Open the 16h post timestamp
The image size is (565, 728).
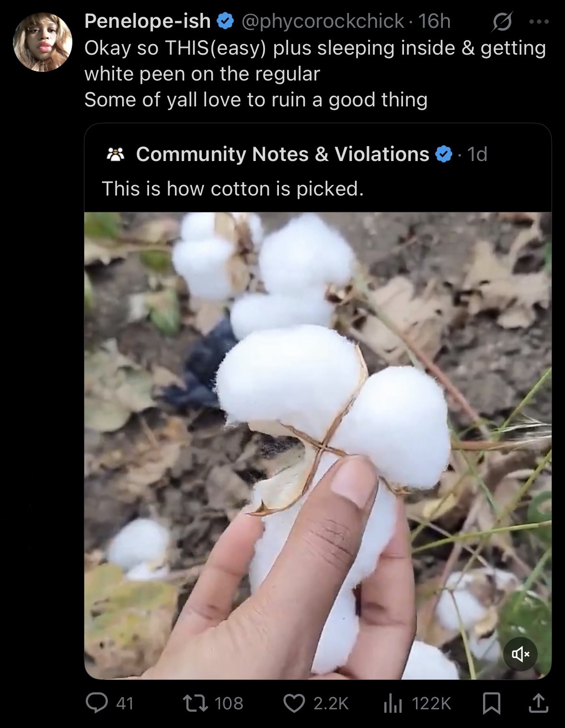point(435,21)
